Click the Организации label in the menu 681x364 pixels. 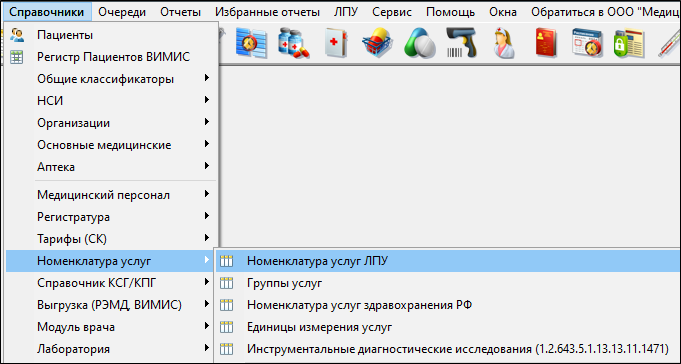73,123
